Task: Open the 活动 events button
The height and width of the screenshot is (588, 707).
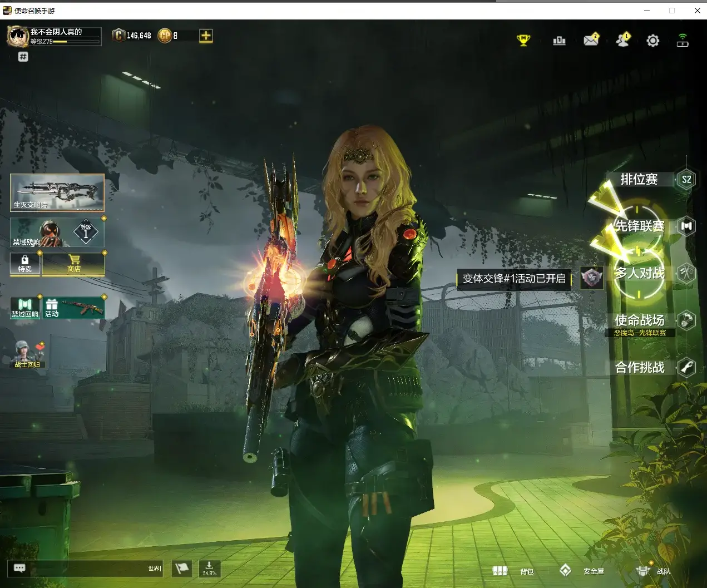Action: pyautogui.click(x=73, y=308)
